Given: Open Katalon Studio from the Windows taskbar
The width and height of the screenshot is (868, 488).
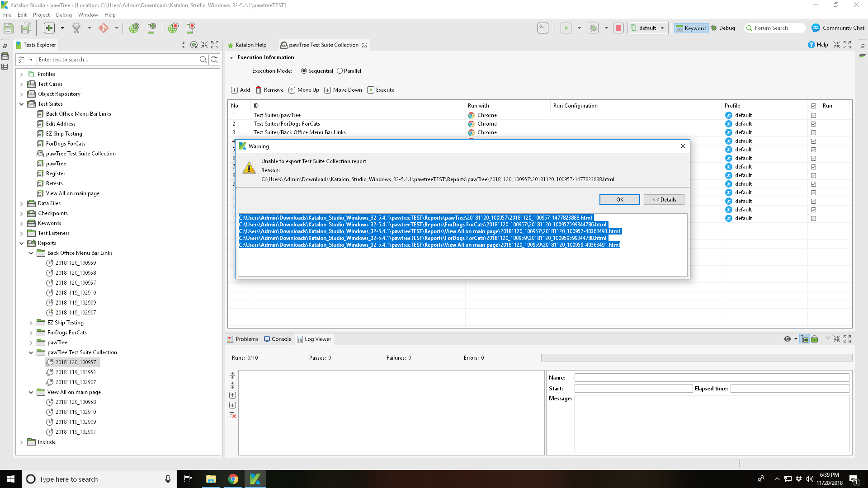Looking at the screenshot, I should pyautogui.click(x=255, y=479).
